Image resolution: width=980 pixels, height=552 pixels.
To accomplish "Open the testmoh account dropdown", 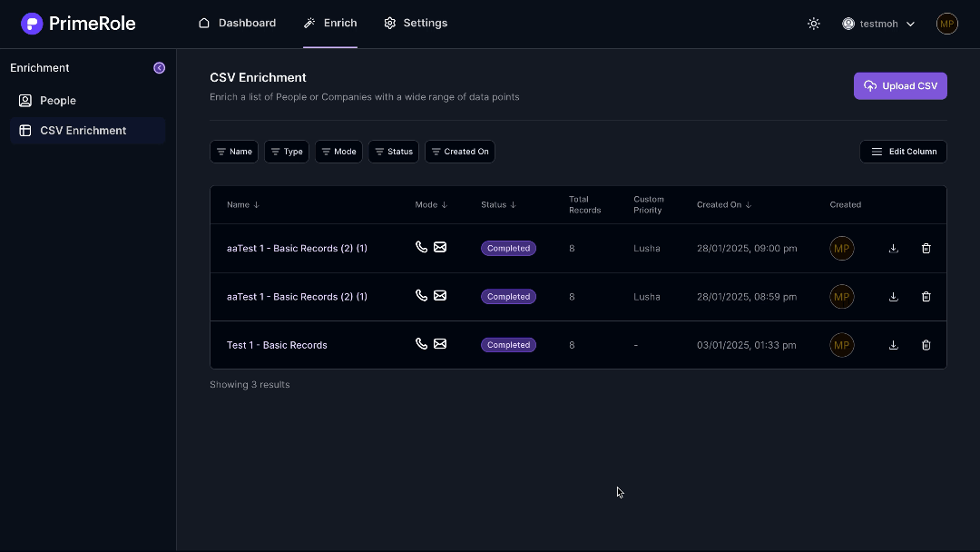I will click(878, 24).
